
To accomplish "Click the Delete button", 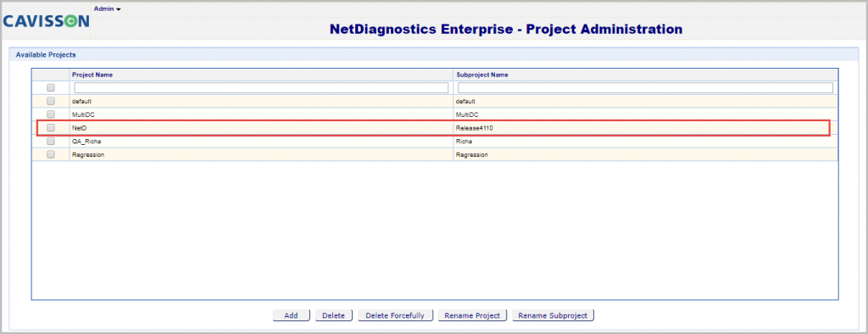I will coord(334,315).
